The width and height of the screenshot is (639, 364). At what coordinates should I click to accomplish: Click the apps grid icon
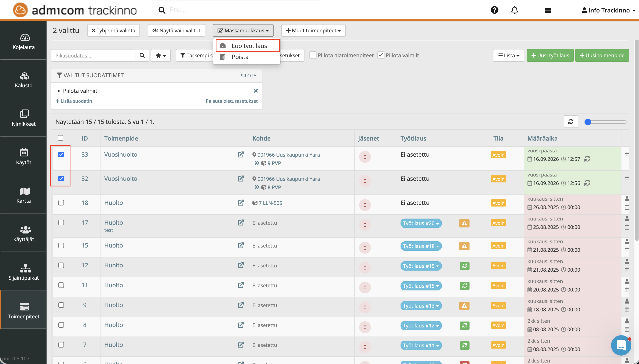pos(548,10)
